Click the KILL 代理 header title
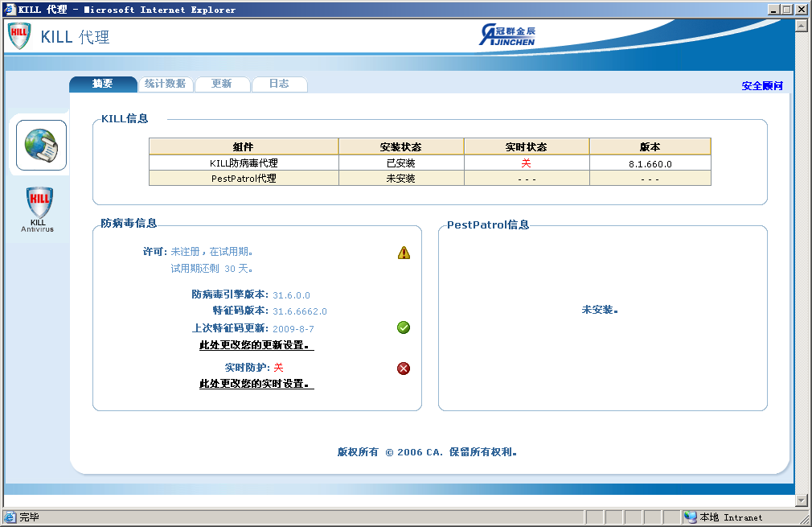Image resolution: width=812 pixels, height=527 pixels. pyautogui.click(x=75, y=37)
